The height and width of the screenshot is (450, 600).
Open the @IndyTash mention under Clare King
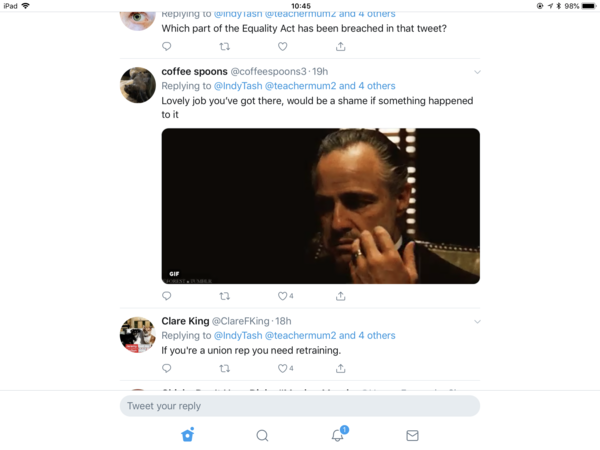tap(234, 336)
